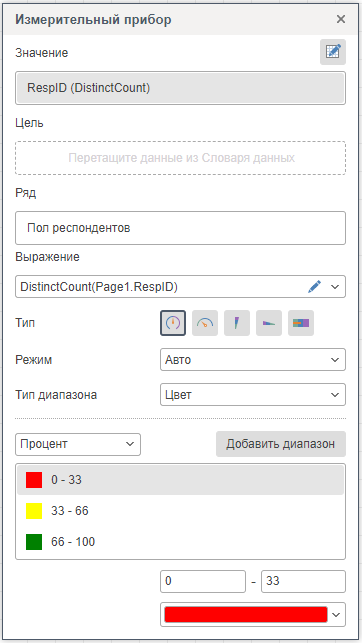The width and height of the screenshot is (362, 643).
Task: Open the Режим dropdown set to Авто
Action: click(x=253, y=360)
